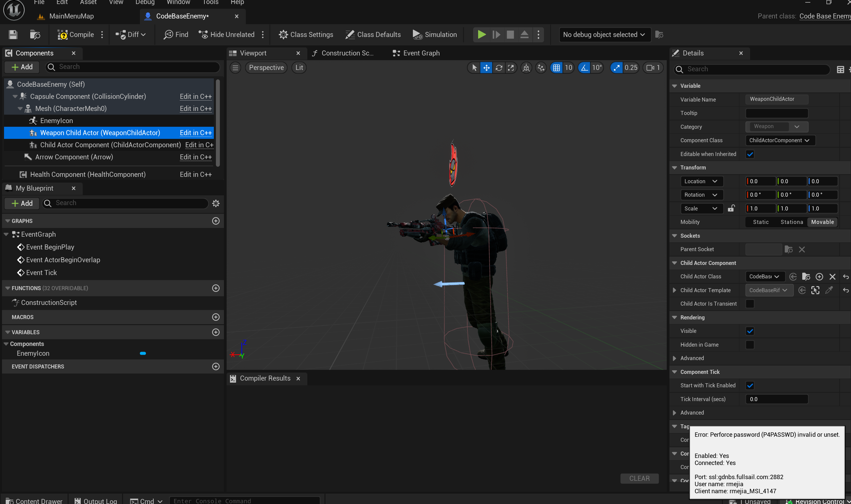Add a new event dispatcher
The image size is (851, 504).
point(216,366)
